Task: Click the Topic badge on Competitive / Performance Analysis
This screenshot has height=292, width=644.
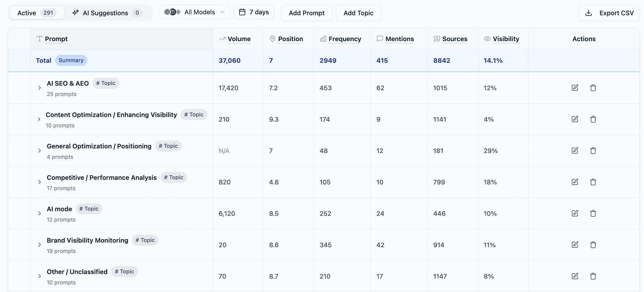Action: click(x=174, y=177)
